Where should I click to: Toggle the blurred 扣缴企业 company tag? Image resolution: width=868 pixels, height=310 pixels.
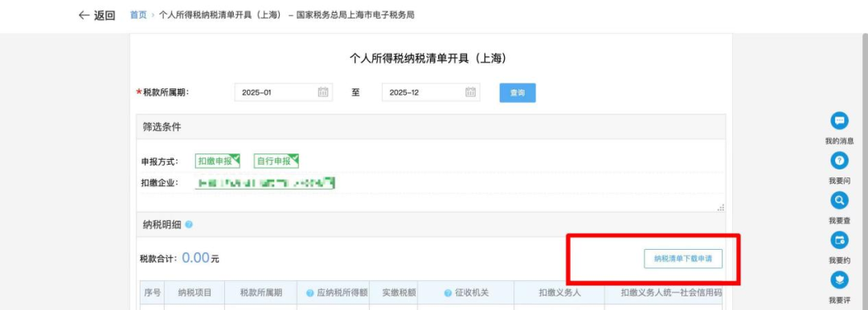(x=265, y=182)
